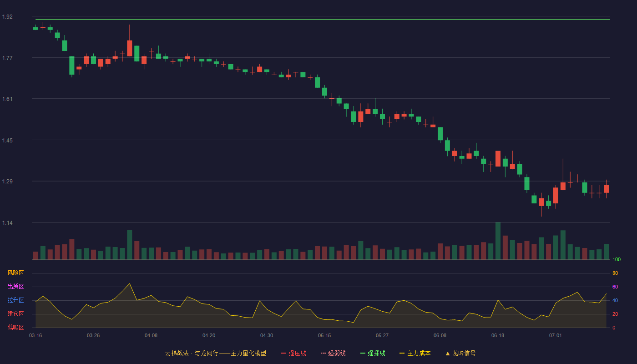This screenshot has height=364, width=637.
Task: Select the 云梯战法 主力量化模型 legend entry
Action: tap(215, 353)
